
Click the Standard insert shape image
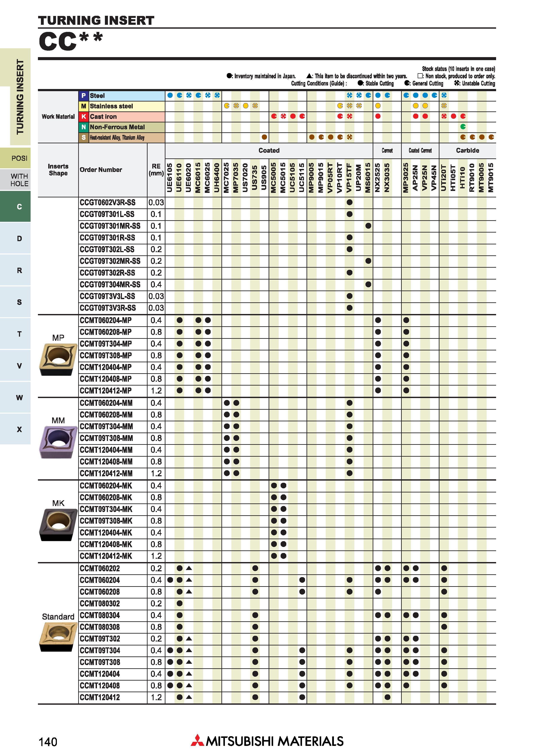coord(58,637)
